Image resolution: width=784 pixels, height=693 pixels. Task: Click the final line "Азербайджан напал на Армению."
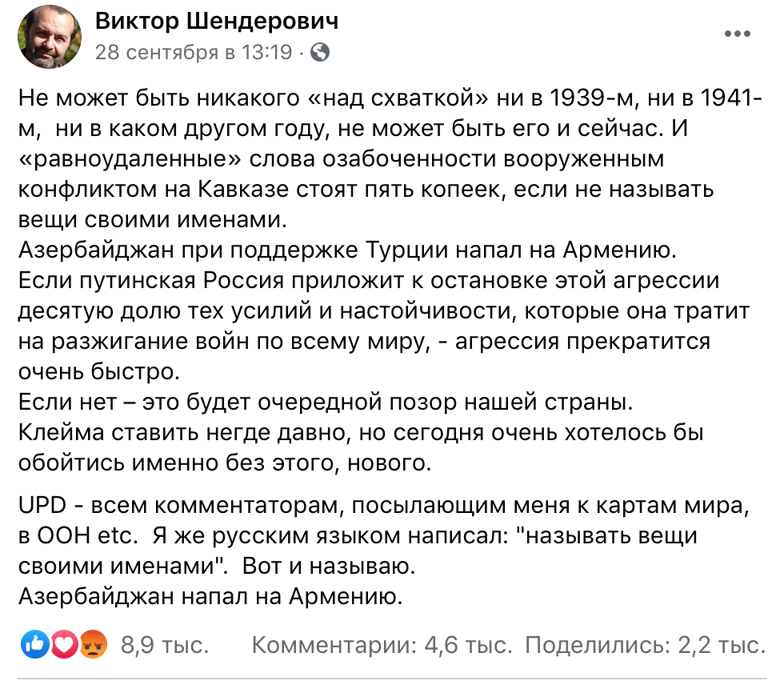click(210, 596)
